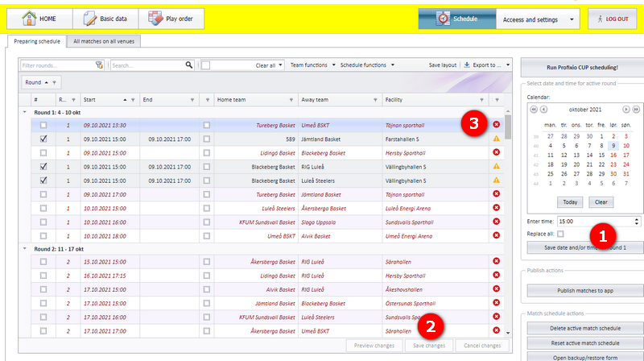Go to next month in calendar
This screenshot has width=644, height=361.
pos(626,110)
